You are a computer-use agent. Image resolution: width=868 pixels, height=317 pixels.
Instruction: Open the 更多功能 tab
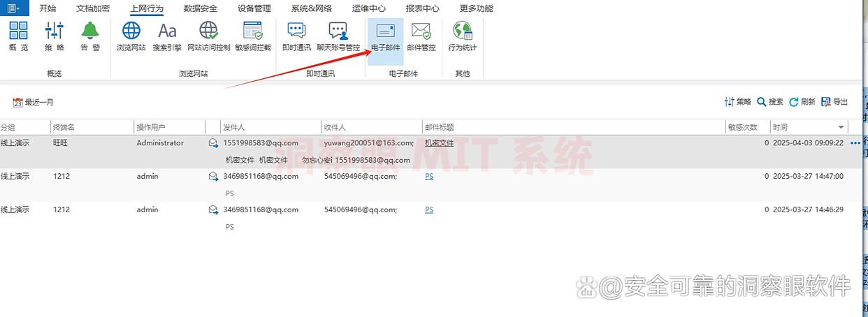[x=477, y=8]
